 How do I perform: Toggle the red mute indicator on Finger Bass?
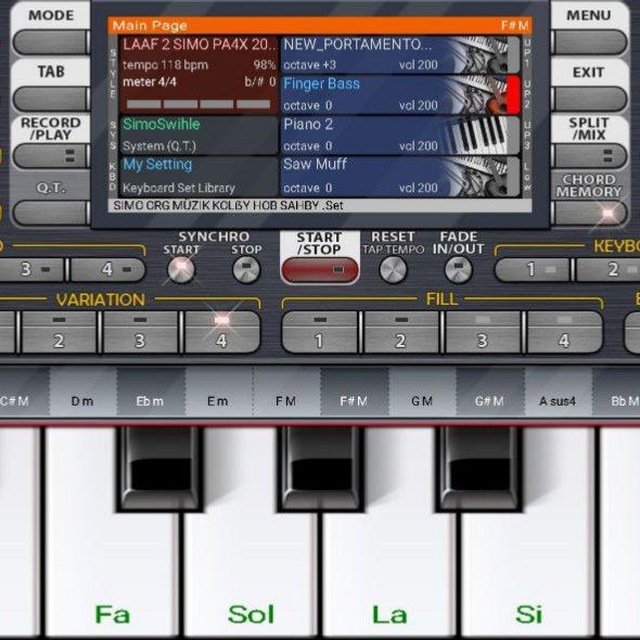[513, 94]
